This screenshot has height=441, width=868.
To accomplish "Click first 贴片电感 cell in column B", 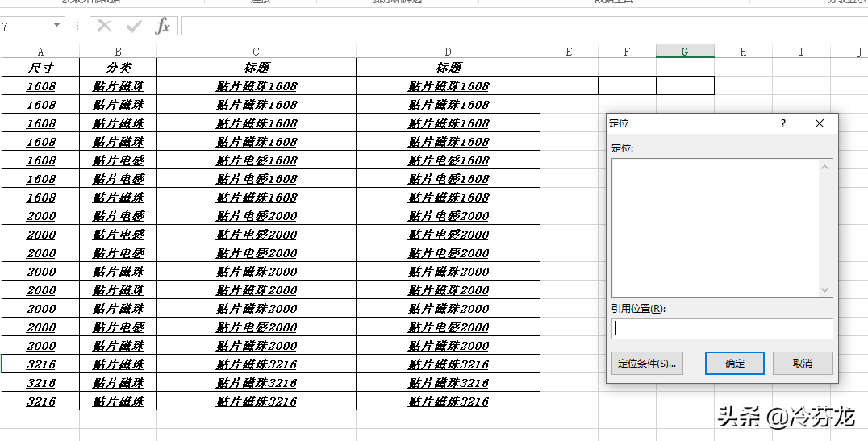I will tap(119, 160).
